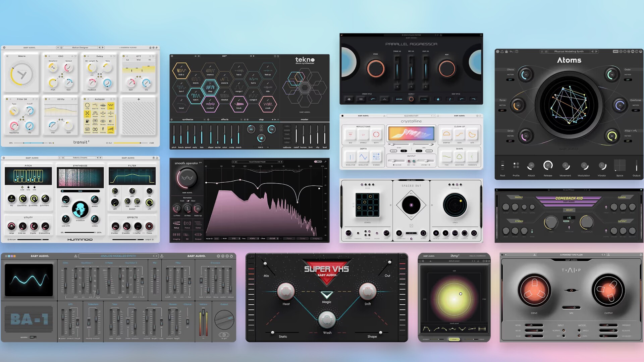The image size is (644, 362).
Task: Click the Motion Designer preset name in Transit
Action: (80, 47)
